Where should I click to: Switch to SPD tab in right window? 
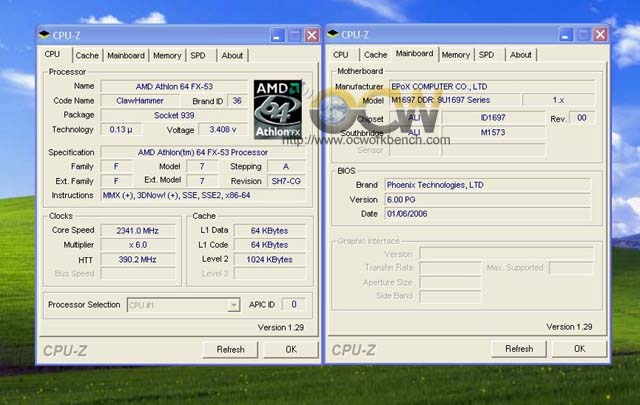point(486,55)
